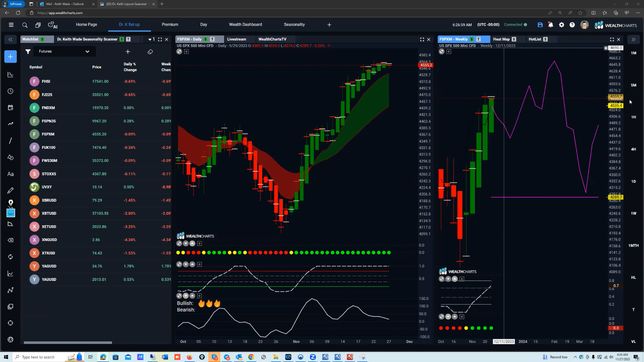Viewport: 644px width, 362px height.
Task: Click the angle measure tool in sidebar
Action: click(x=10, y=224)
